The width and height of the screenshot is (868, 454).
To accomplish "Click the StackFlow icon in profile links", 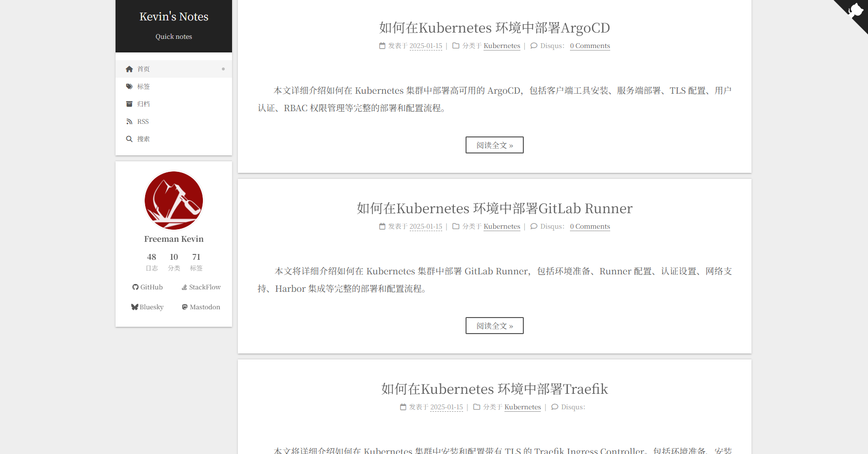I will coord(184,287).
